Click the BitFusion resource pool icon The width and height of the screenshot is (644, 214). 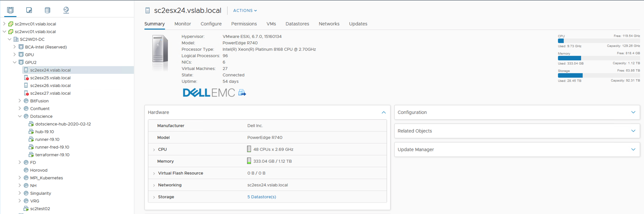point(26,101)
